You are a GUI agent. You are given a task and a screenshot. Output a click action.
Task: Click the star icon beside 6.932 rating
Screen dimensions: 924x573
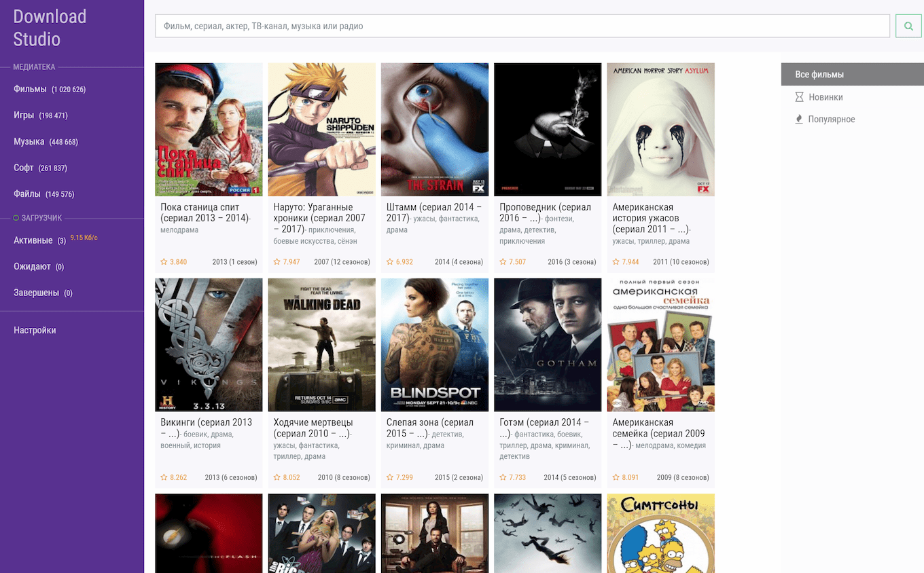390,261
